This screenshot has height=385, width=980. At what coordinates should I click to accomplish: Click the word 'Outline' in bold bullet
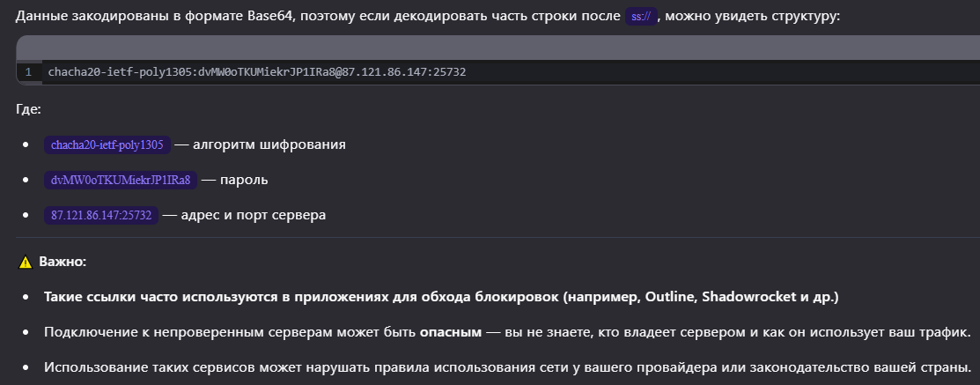670,297
